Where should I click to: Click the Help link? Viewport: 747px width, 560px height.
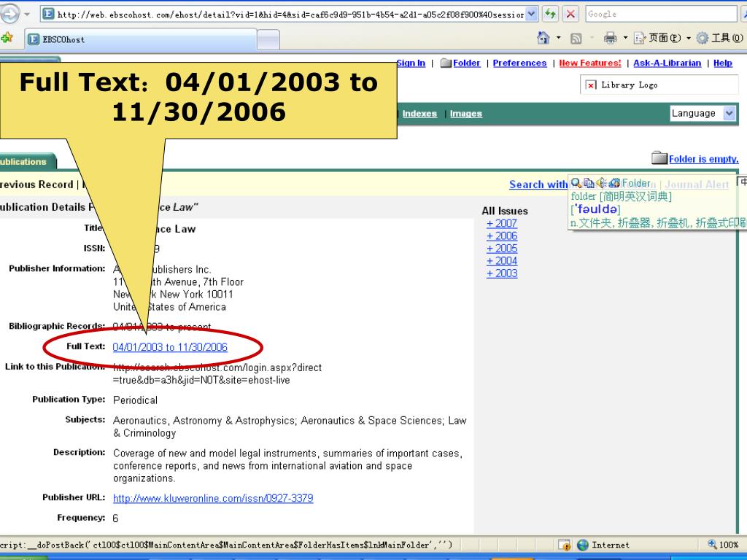723,63
